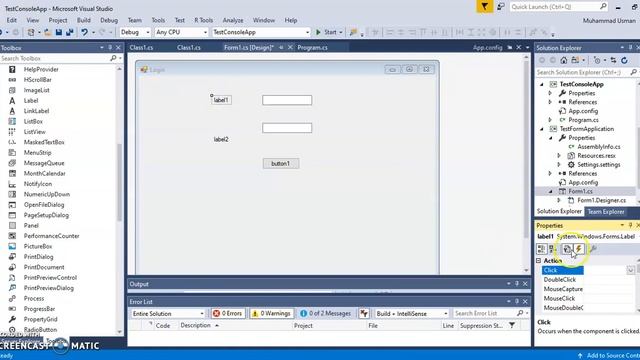Pin the Toolbox panel with pushpin

click(110, 47)
